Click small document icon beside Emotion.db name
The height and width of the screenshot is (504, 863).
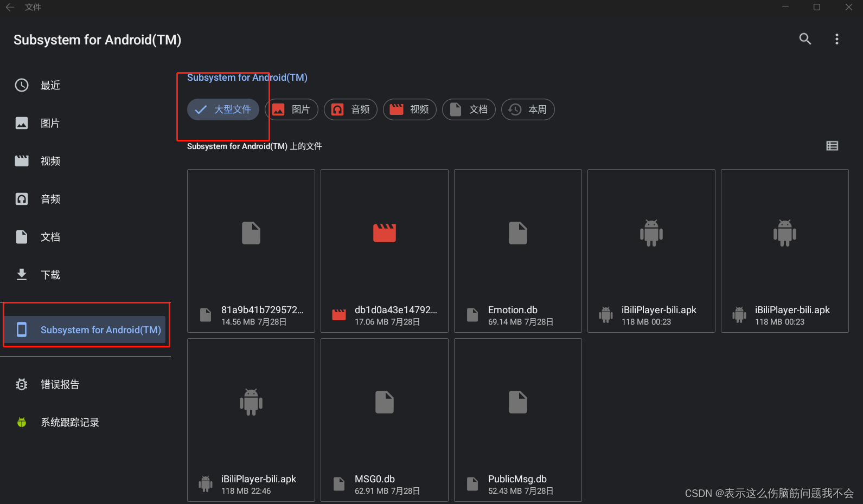coord(472,315)
